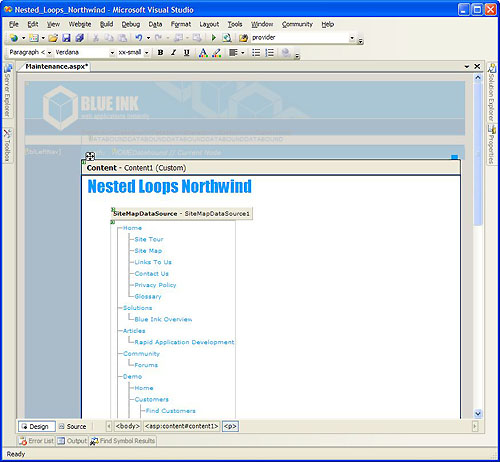Image resolution: width=500 pixels, height=462 pixels.
Task: Click the Find in Files icon
Action: 243,38
